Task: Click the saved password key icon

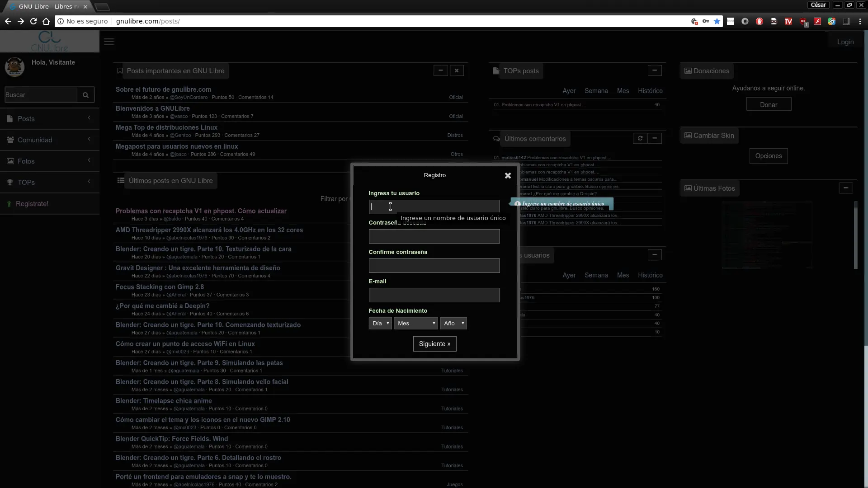Action: [x=706, y=21]
